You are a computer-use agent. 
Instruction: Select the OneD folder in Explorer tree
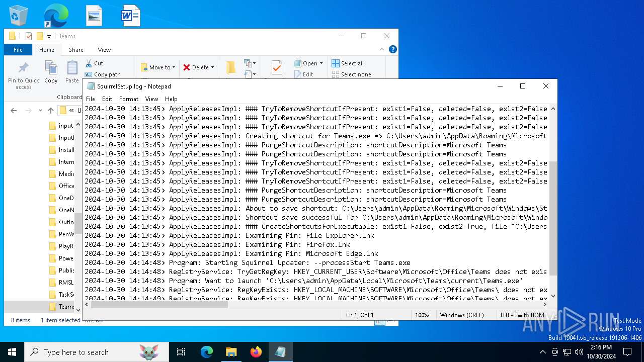61,198
